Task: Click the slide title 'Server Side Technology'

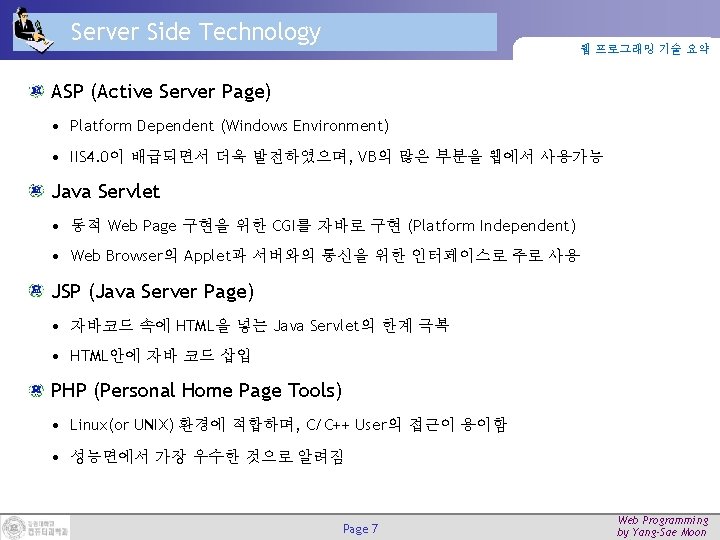Action: click(196, 32)
